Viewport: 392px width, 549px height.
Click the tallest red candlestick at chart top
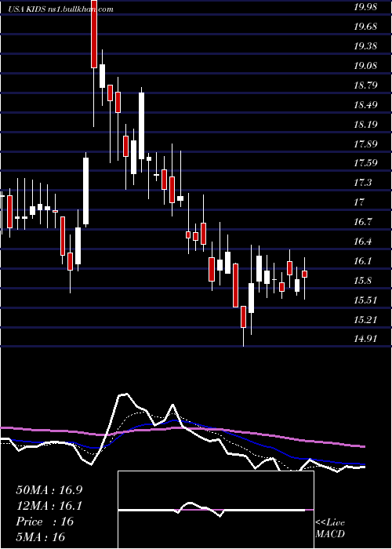click(x=94, y=34)
